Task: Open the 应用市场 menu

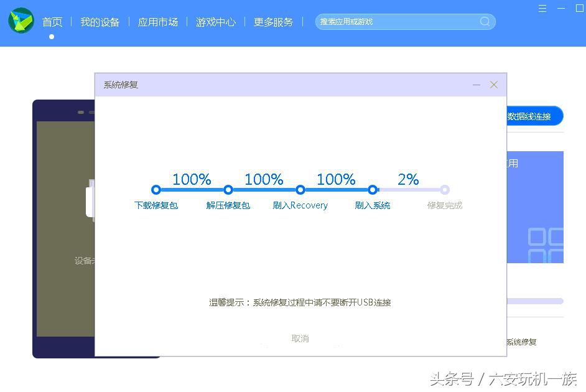Action: [157, 21]
